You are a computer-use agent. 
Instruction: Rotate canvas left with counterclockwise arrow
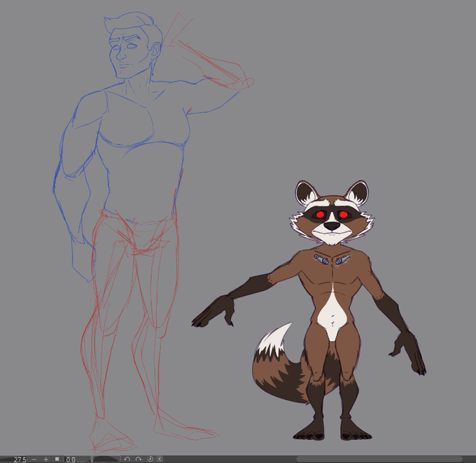[x=127, y=460]
